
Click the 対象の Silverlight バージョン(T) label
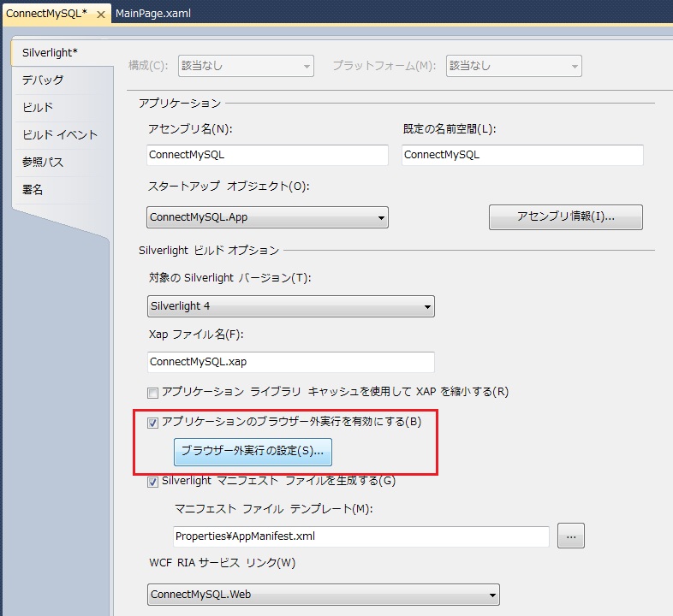coord(230,278)
